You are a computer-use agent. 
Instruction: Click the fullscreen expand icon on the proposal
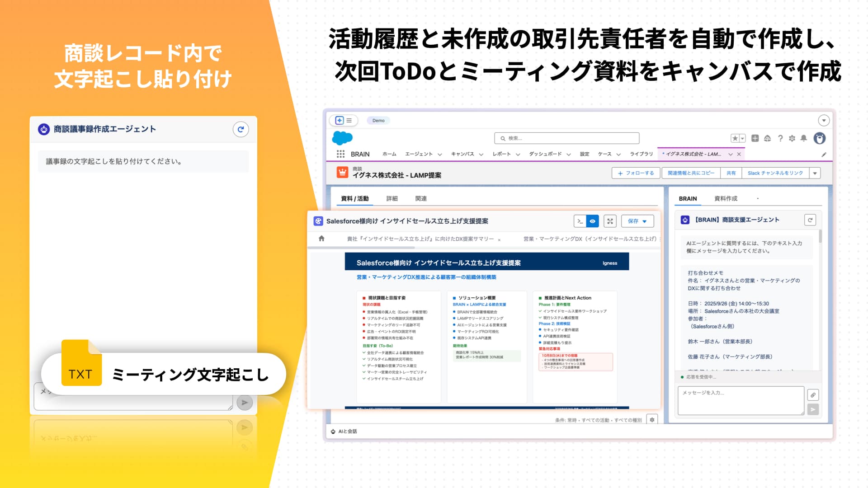pyautogui.click(x=610, y=221)
